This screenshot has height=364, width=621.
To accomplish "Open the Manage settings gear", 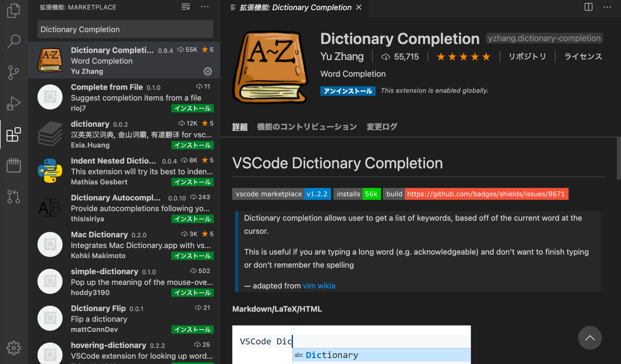I will tap(13, 348).
